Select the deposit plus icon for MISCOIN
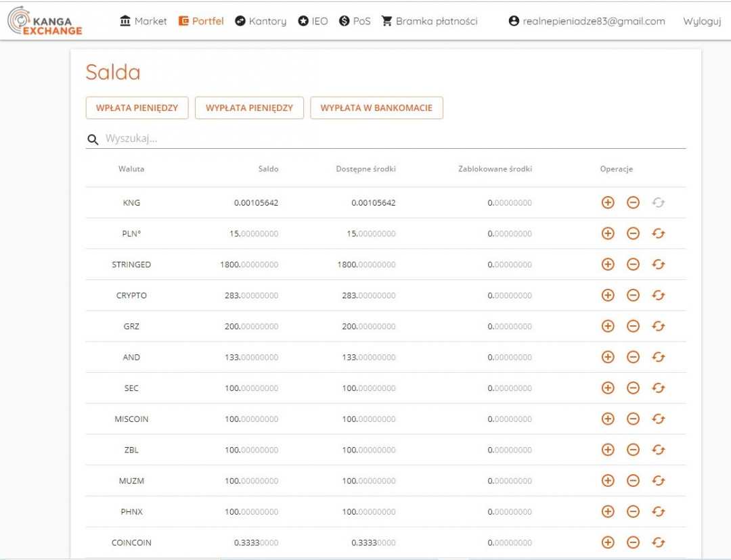 point(608,419)
